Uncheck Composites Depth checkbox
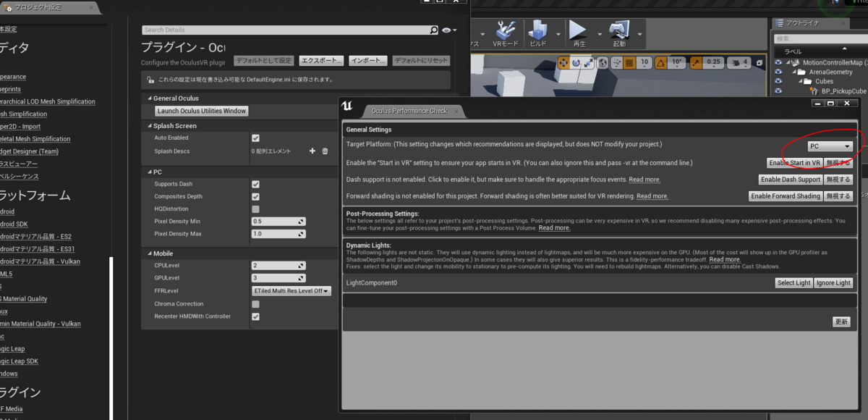The width and height of the screenshot is (868, 420). 255,196
